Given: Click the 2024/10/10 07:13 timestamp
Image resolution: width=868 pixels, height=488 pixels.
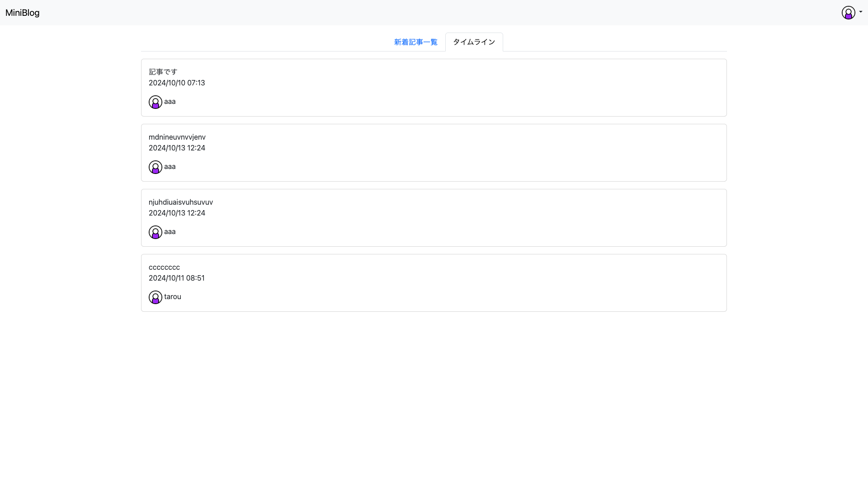Looking at the screenshot, I should (x=177, y=83).
